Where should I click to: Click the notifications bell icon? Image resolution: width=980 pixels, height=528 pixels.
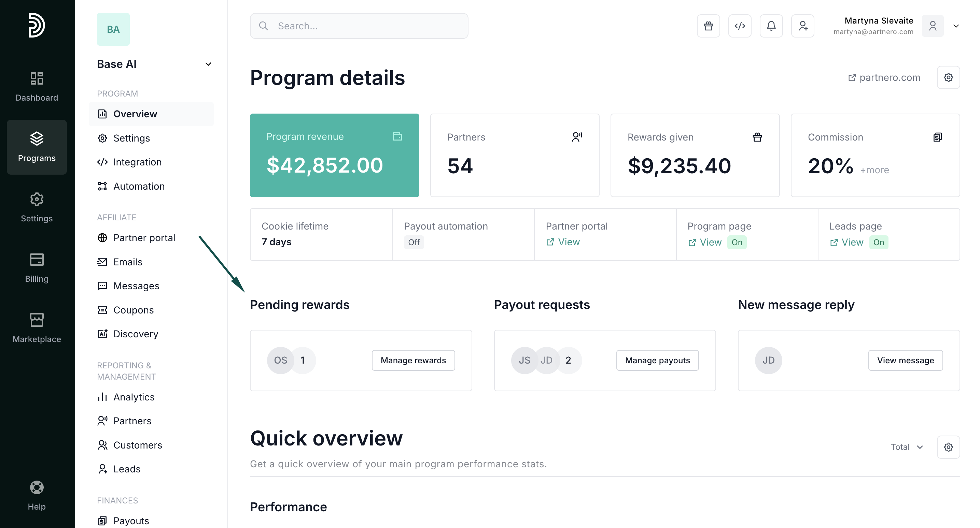click(771, 26)
